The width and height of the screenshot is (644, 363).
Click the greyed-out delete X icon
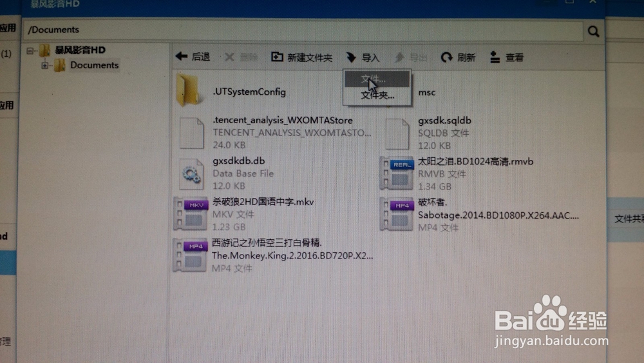pyautogui.click(x=229, y=57)
